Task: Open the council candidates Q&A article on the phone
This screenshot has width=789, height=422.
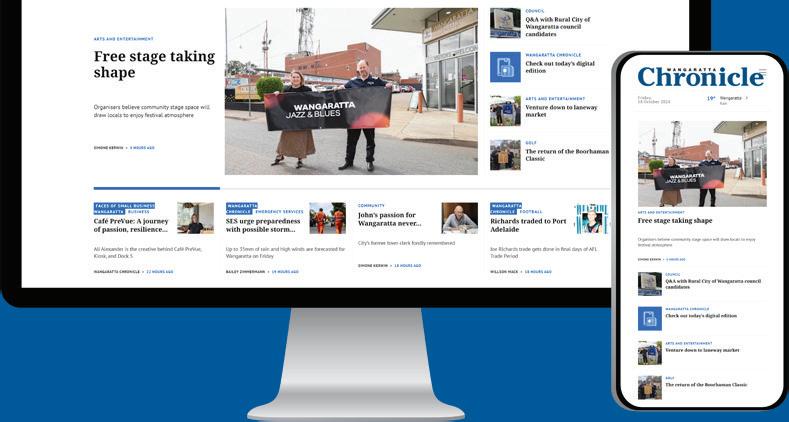Action: tap(713, 284)
